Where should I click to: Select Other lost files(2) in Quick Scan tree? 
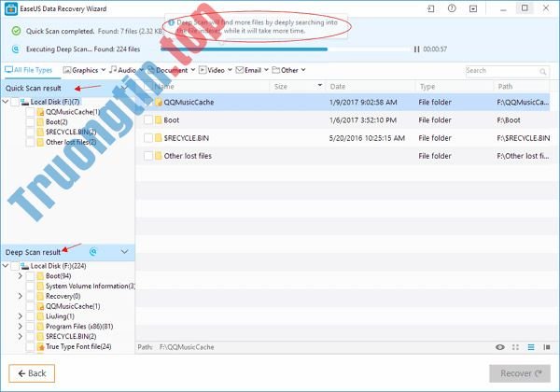[71, 142]
